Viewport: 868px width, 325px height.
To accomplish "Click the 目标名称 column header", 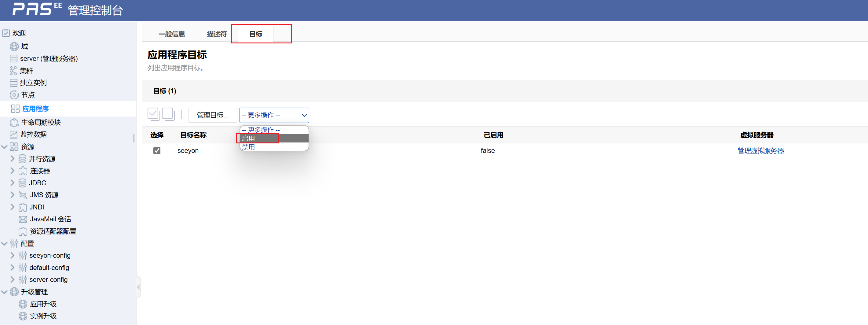I will pos(193,135).
